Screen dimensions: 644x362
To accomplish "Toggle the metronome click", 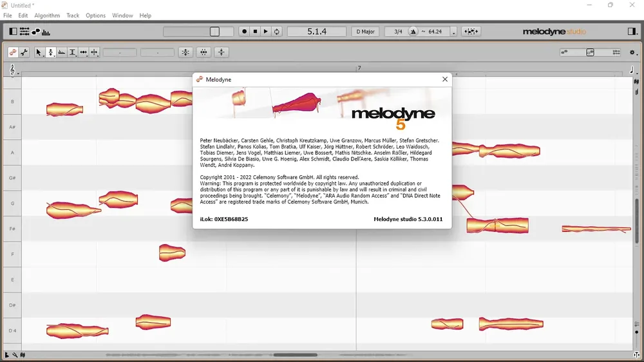I will (x=413, y=31).
